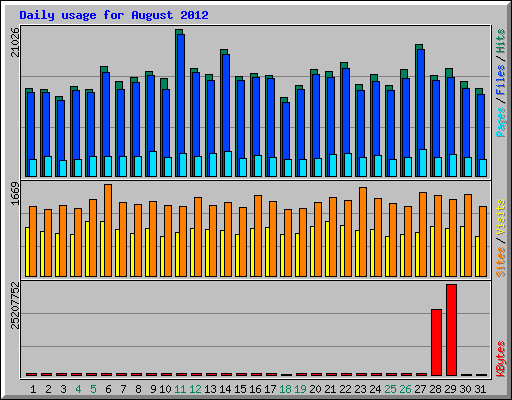The image size is (512, 400).
Task: Click day label 1 on the x-axis
Action: 33,389
